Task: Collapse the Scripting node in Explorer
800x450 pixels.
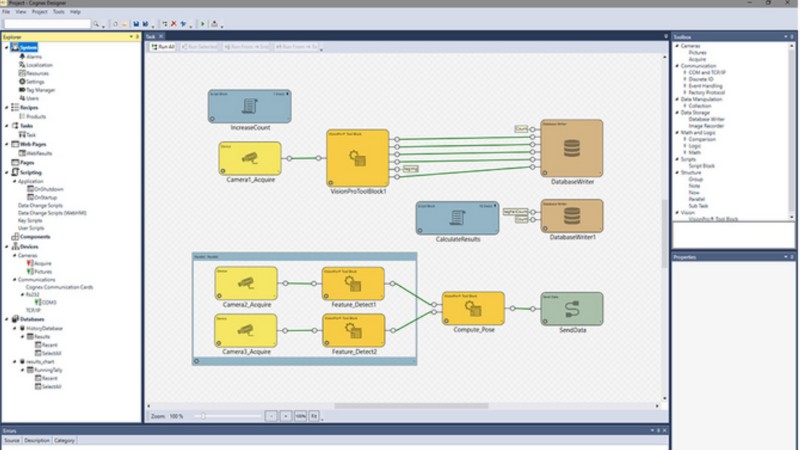Action: (x=7, y=172)
